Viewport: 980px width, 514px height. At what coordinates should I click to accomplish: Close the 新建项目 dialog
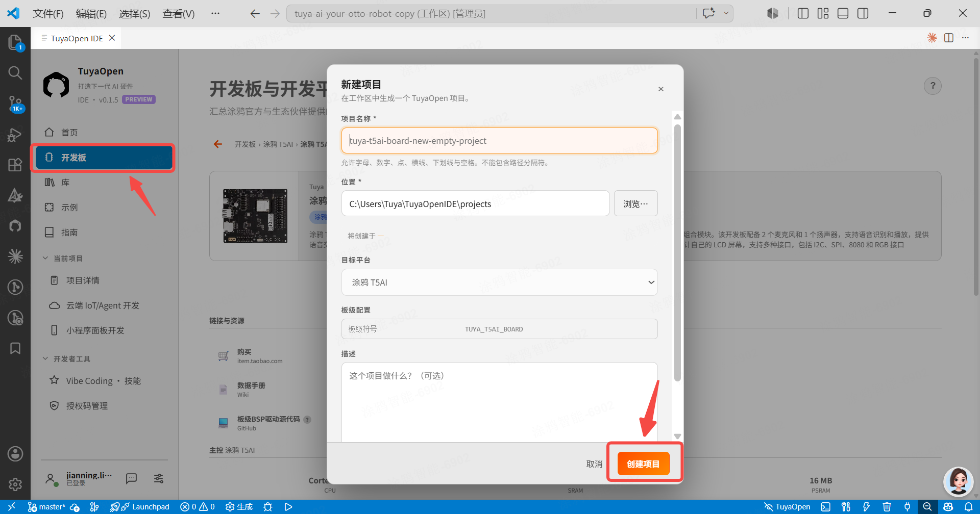coord(661,89)
